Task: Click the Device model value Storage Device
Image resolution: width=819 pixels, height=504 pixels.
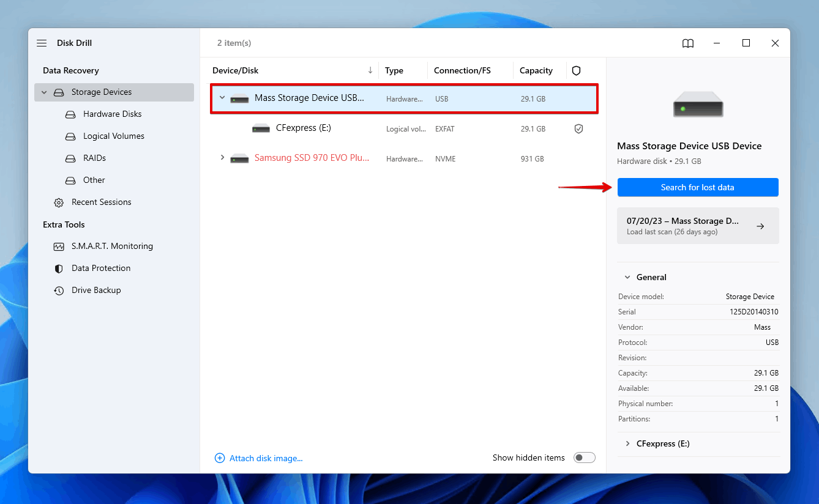Action: (750, 297)
